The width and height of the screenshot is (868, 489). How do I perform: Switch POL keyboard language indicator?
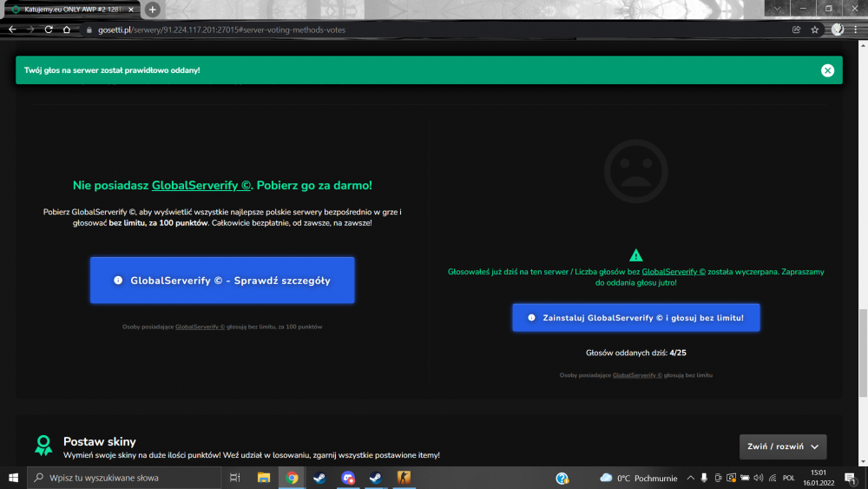(x=789, y=478)
